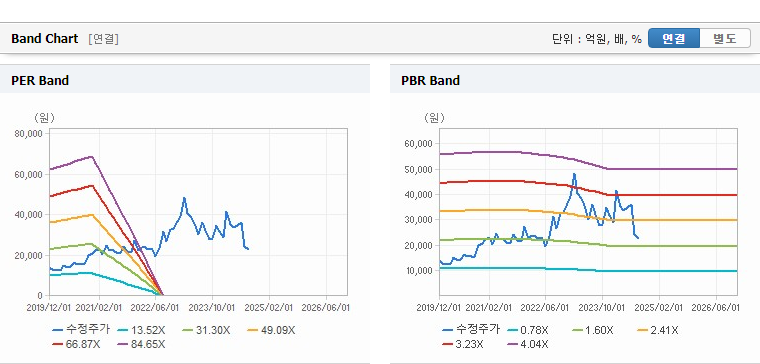Toggle 0.78X series in PBR Band legend
The width and height of the screenshot is (760, 364).
(529, 331)
